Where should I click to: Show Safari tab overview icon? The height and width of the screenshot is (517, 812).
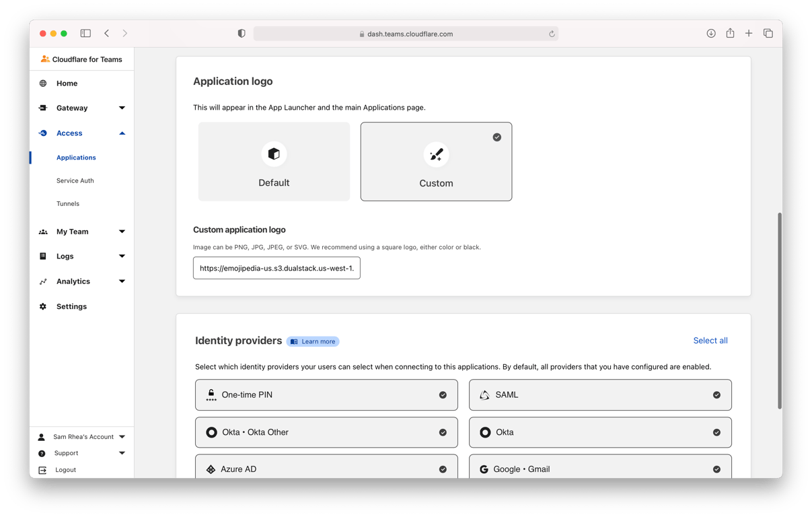pos(768,33)
